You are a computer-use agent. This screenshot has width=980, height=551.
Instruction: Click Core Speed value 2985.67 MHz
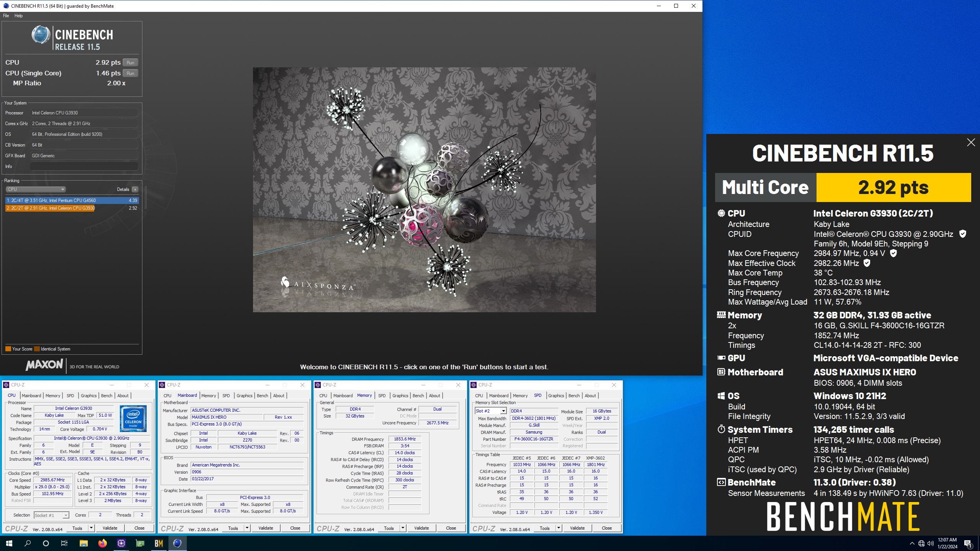pyautogui.click(x=53, y=480)
